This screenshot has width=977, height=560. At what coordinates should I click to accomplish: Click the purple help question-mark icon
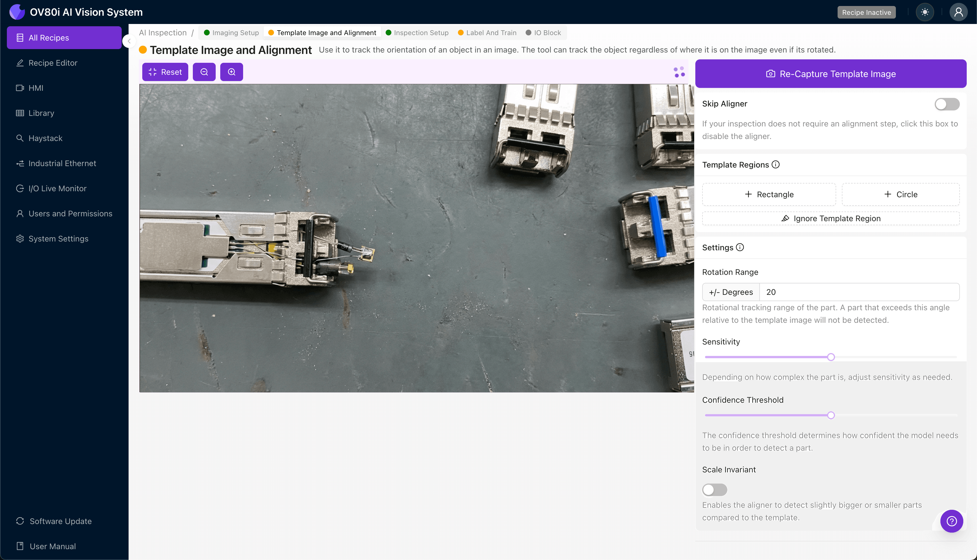point(951,521)
